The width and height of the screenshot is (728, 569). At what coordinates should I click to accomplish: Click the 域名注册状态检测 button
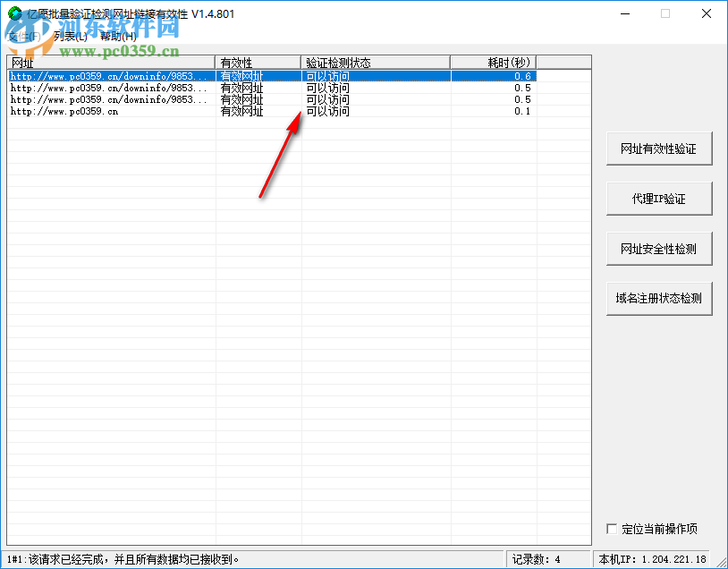[659, 299]
